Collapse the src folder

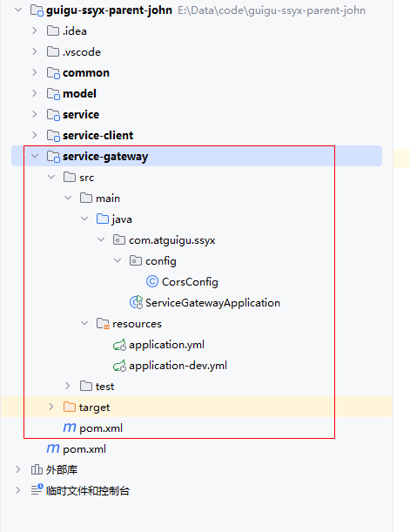(x=51, y=177)
